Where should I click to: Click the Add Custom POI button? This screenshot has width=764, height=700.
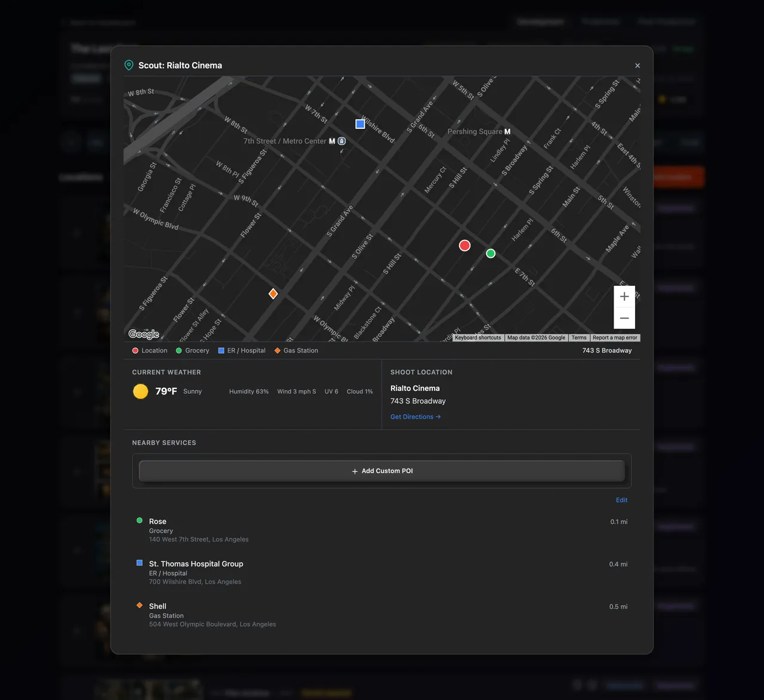[x=382, y=471]
